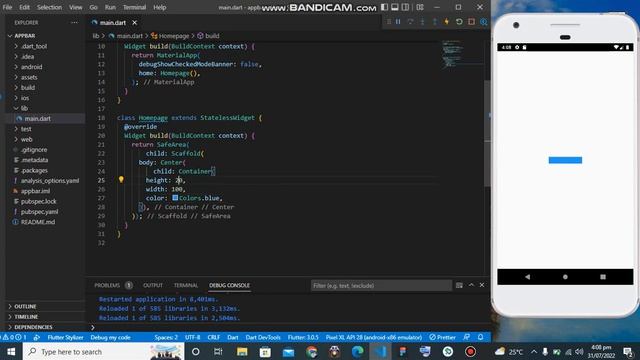Restart debugging with the green arrow
Viewport: 640px width, 360px height.
459,22
